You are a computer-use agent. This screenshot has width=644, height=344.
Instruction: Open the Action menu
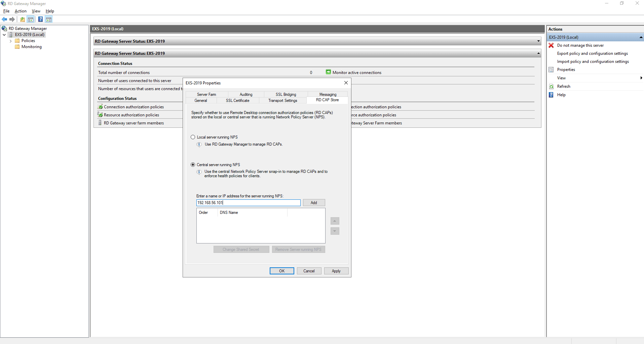(21, 11)
